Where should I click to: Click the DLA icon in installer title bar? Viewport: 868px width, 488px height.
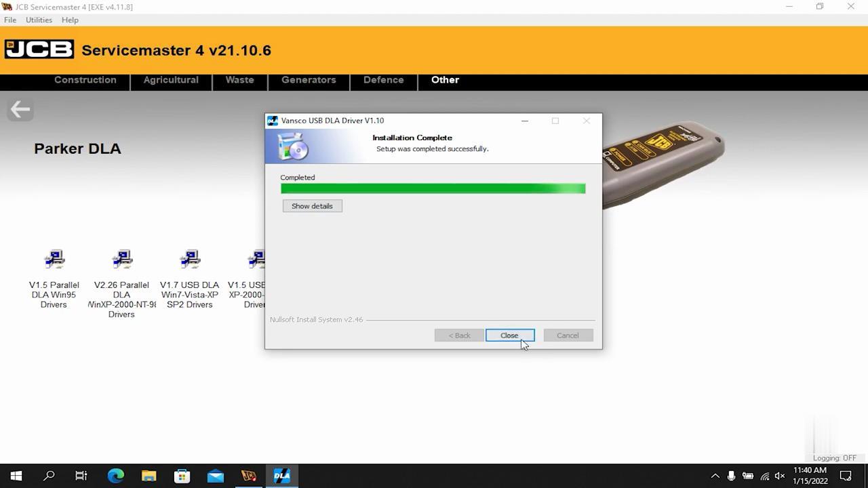pyautogui.click(x=273, y=121)
